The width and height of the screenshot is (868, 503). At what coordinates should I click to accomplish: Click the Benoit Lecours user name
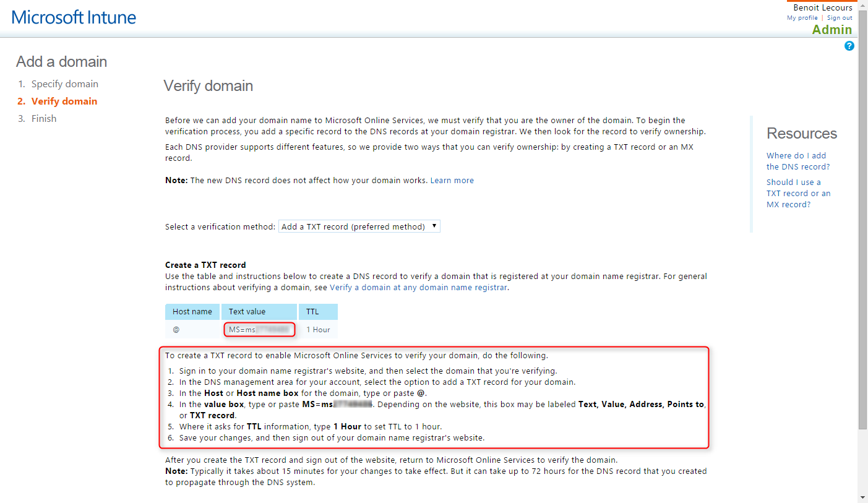coord(823,8)
